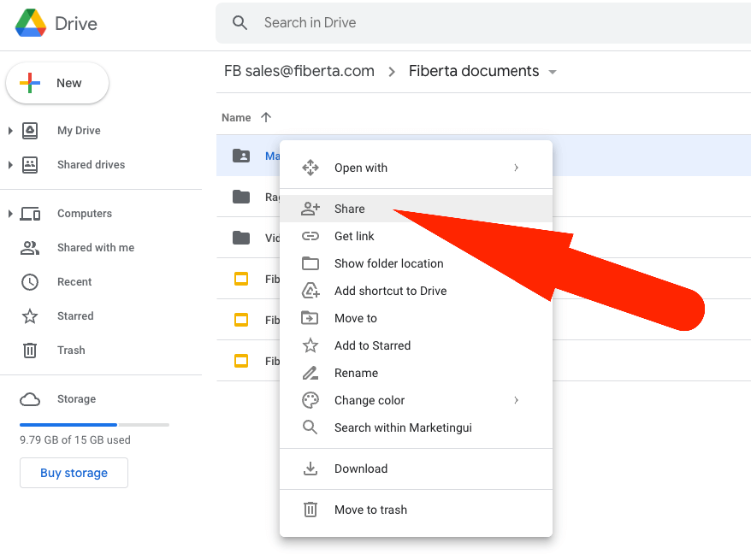Choose Search within Marketingui

tap(416, 427)
